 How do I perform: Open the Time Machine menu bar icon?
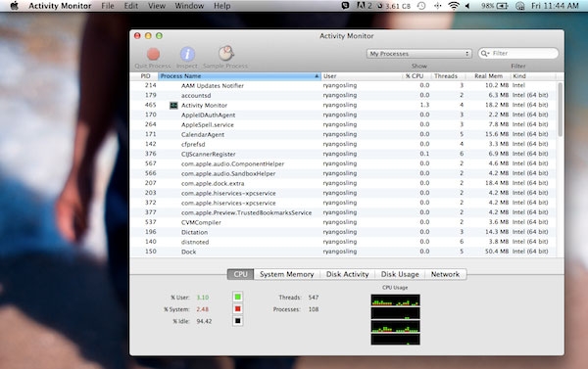point(421,6)
